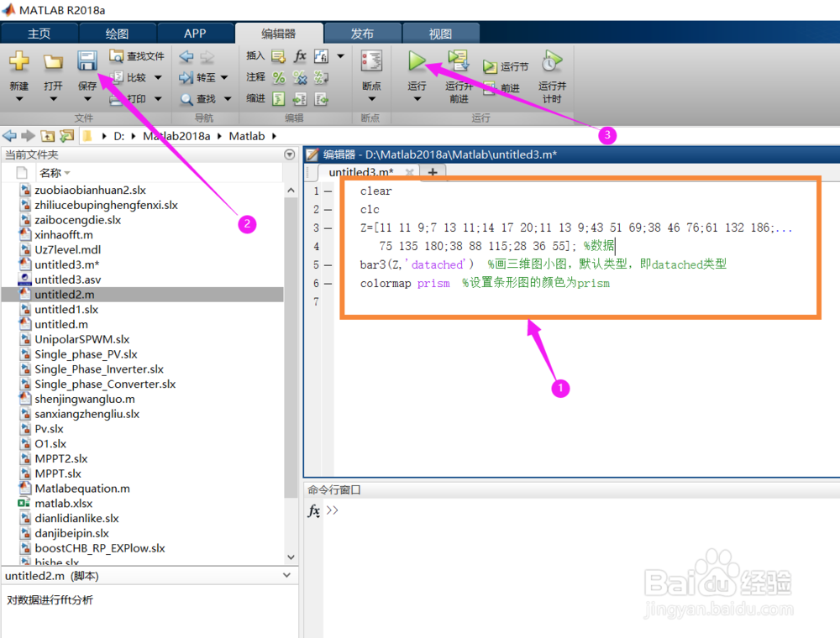The image size is (840, 638).
Task: Select file matlab.xlsx
Action: click(x=63, y=503)
